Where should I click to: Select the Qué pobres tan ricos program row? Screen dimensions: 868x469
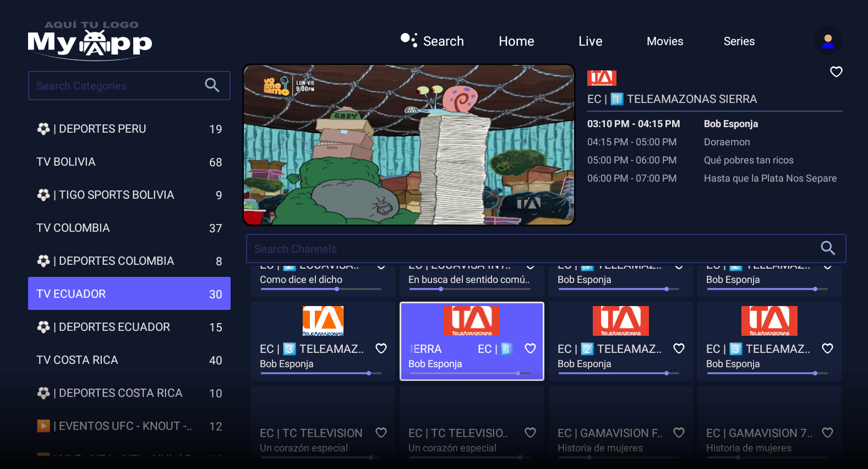tap(714, 160)
